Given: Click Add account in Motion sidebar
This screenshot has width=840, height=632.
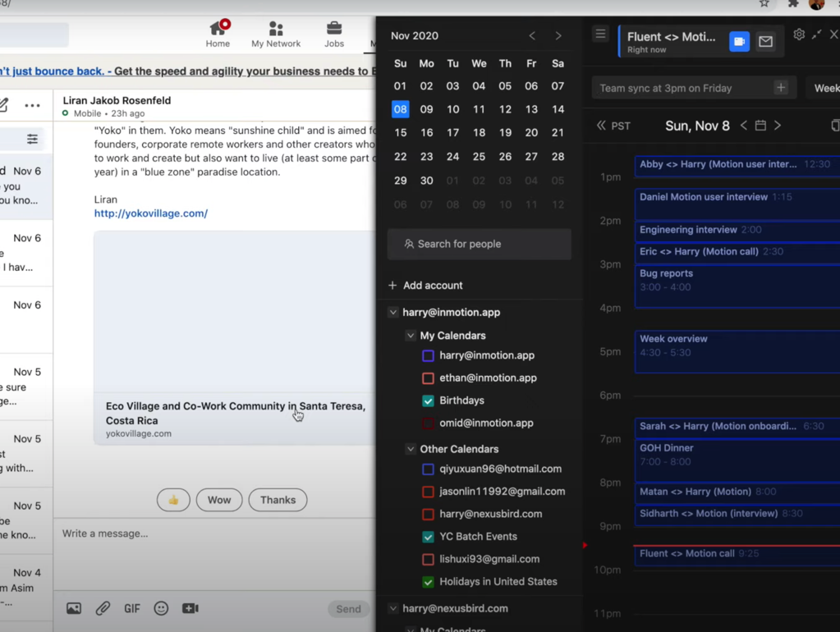Looking at the screenshot, I should pyautogui.click(x=425, y=286).
